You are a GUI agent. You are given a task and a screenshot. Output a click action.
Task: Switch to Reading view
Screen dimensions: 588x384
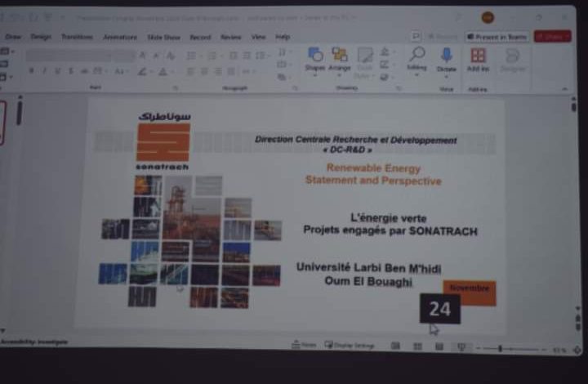tap(439, 346)
